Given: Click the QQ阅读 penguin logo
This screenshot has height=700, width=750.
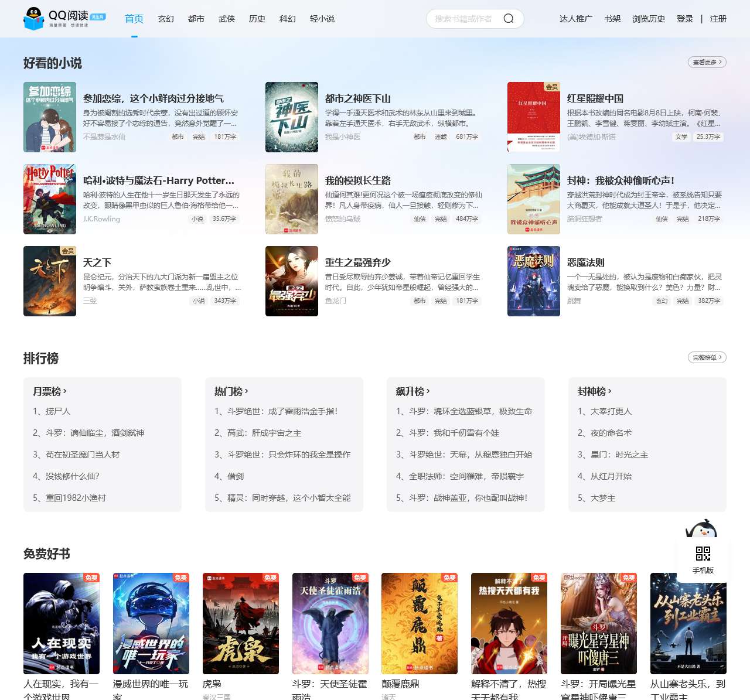Looking at the screenshot, I should 34,19.
